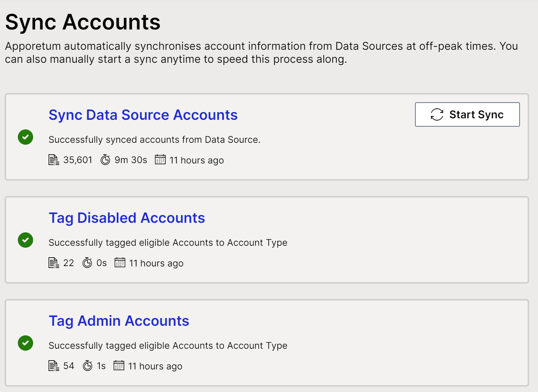
Task: Click green success checkmark for Sync Data Source Accounts
Action: click(x=26, y=137)
